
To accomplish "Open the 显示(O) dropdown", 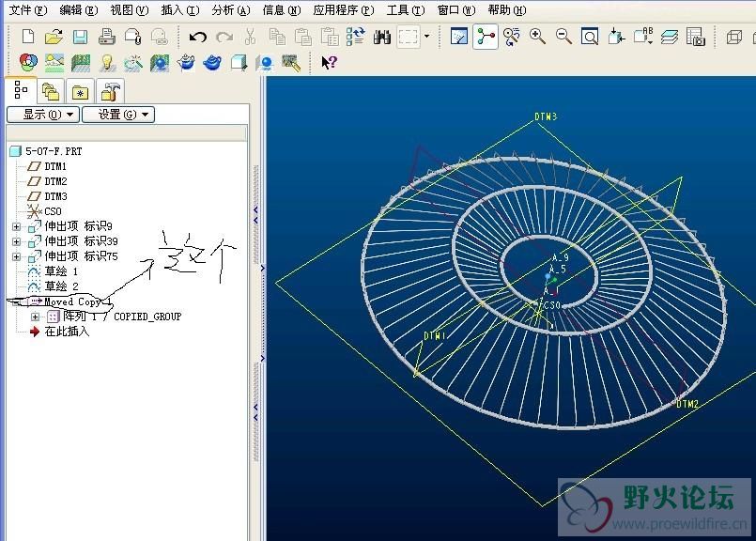I will click(x=43, y=115).
